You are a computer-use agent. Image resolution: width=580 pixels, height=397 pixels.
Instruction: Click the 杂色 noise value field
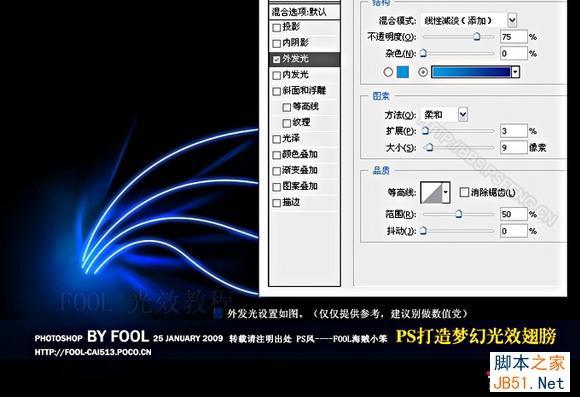pos(513,53)
